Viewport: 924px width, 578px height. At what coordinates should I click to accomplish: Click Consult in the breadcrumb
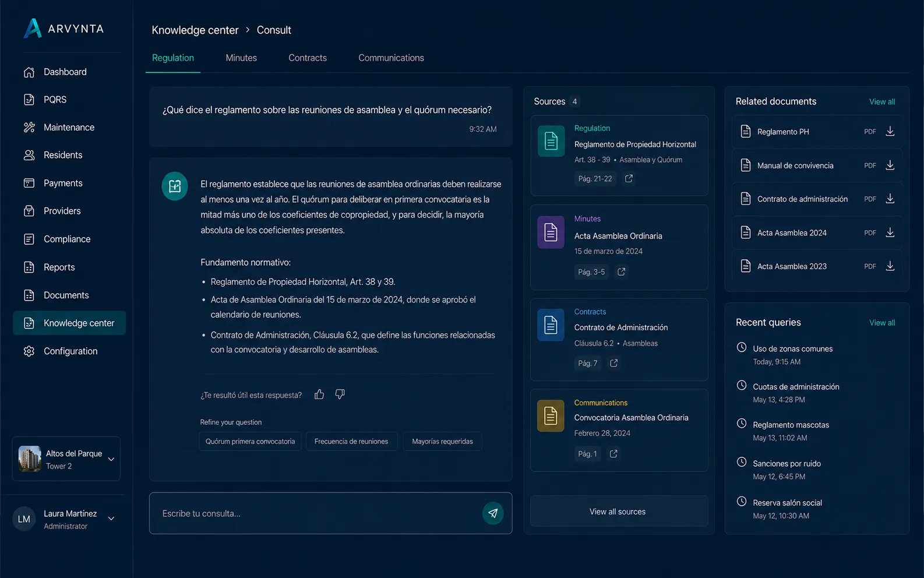[x=274, y=30]
